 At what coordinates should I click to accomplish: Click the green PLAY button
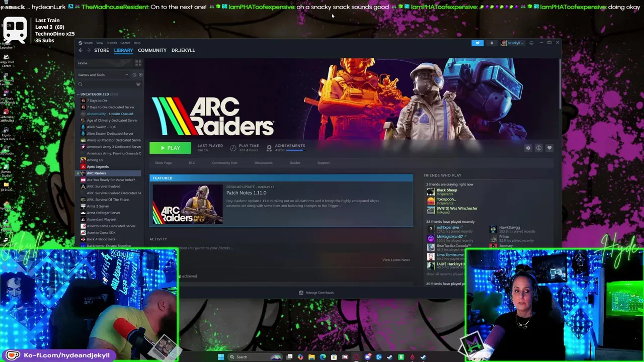tap(170, 148)
